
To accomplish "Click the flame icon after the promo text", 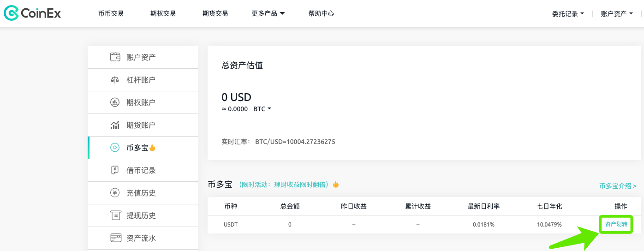I will point(336,184).
